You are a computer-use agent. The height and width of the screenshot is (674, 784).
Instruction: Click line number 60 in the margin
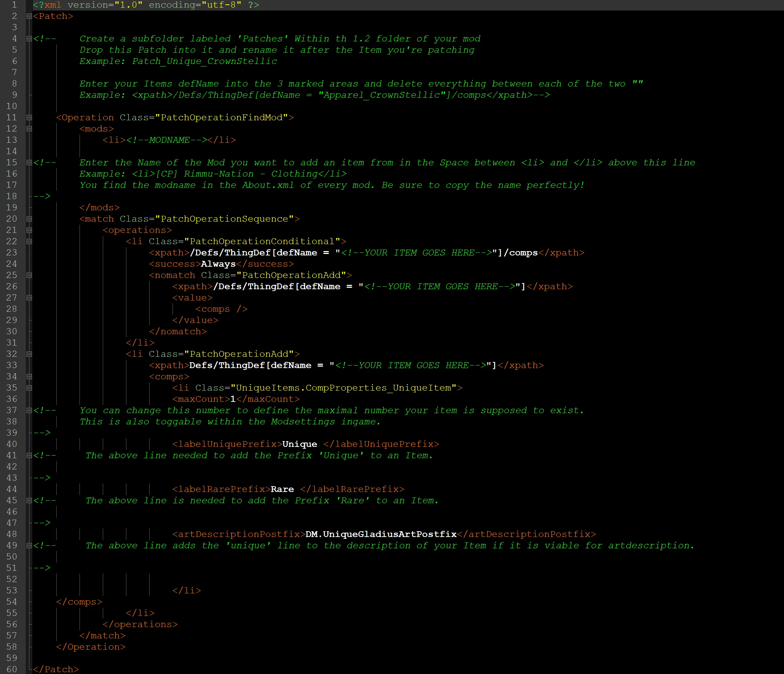click(12, 669)
